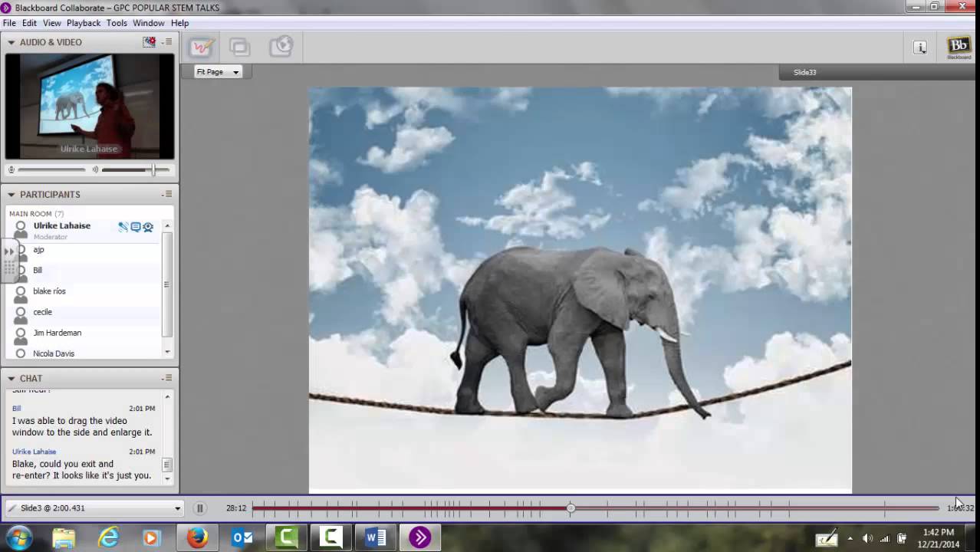The width and height of the screenshot is (980, 552).
Task: Click the system tray volume icon
Action: tap(867, 539)
